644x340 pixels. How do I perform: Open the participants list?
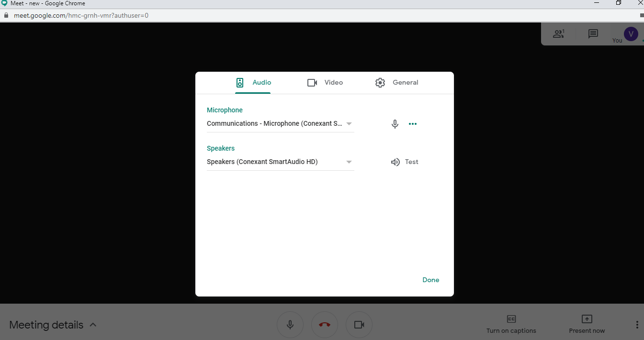click(558, 33)
